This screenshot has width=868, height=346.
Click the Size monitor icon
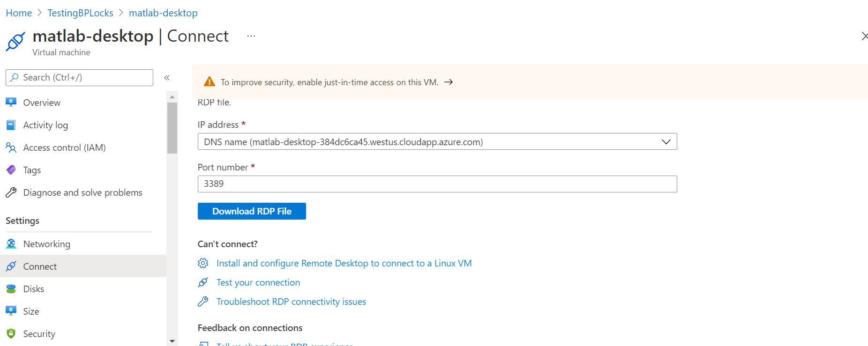point(11,311)
